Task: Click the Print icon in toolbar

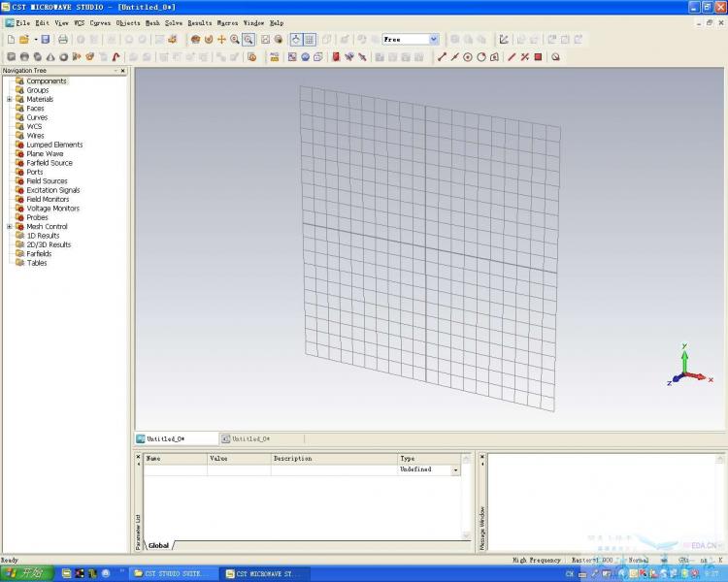Action: [63, 40]
